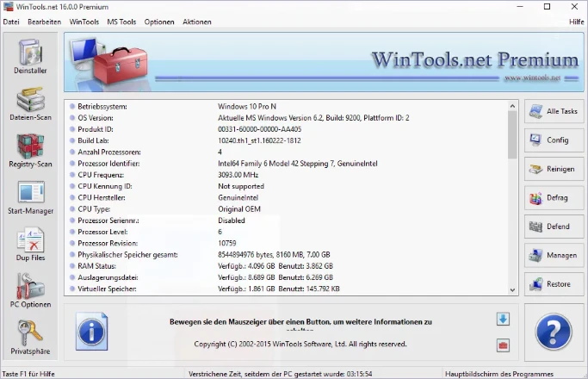Open the Datei menu
Image resolution: width=588 pixels, height=379 pixels.
click(11, 22)
